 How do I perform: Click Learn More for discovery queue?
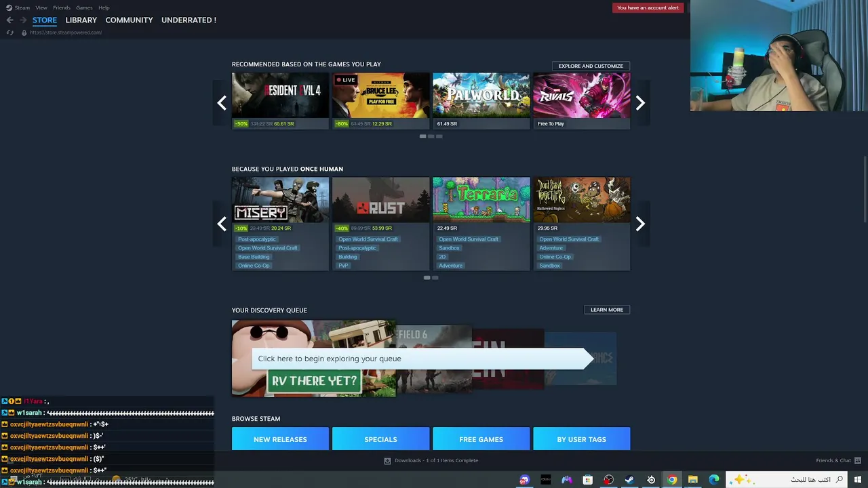[x=606, y=310]
